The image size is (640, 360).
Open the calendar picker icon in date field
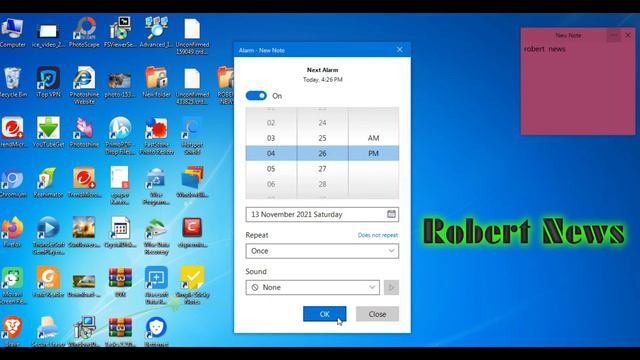(x=391, y=214)
